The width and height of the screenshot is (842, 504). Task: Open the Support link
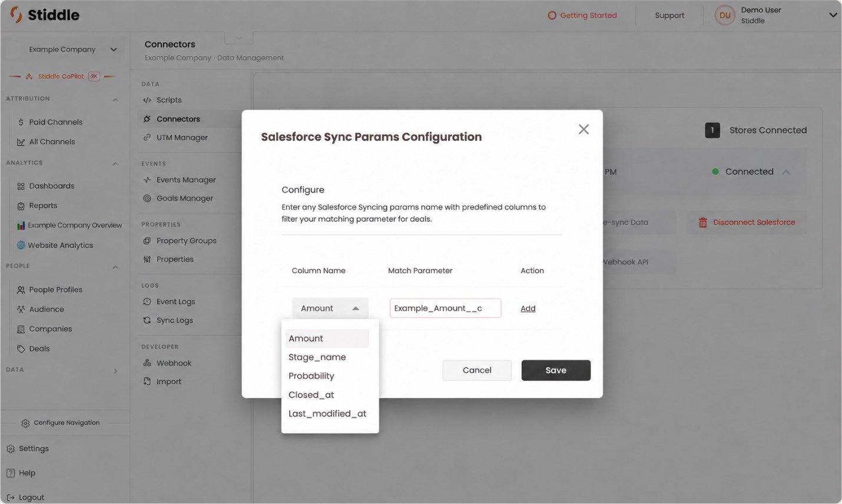point(669,15)
